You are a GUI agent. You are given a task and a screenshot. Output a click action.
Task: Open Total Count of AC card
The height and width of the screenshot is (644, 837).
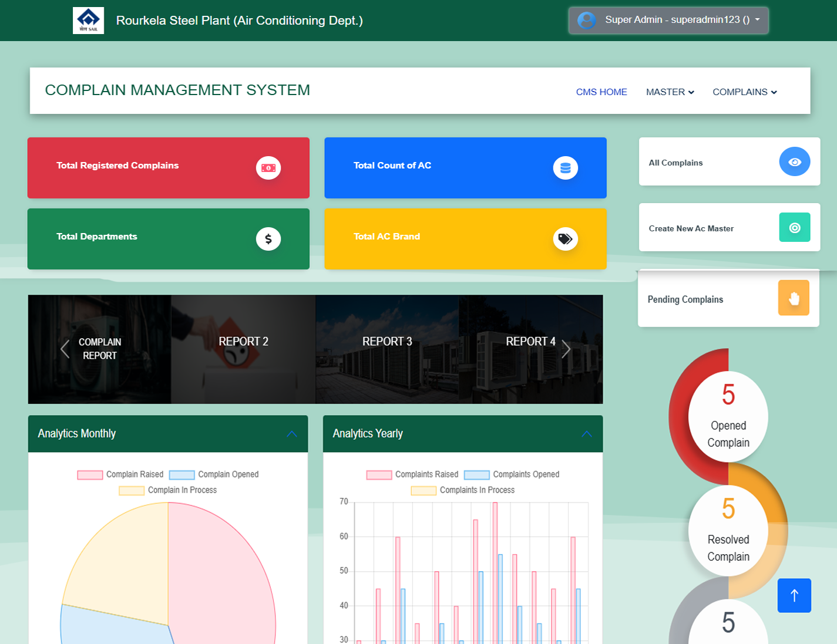[465, 168]
